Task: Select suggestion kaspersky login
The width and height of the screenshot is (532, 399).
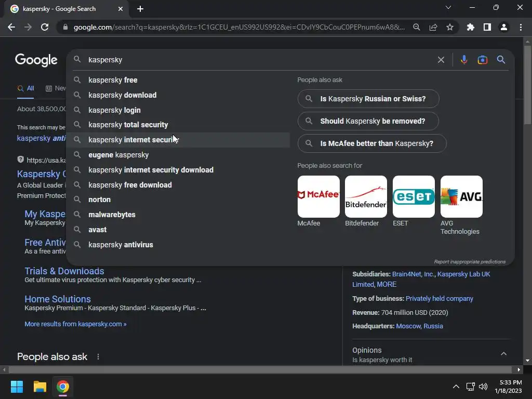Action: coord(178,110)
